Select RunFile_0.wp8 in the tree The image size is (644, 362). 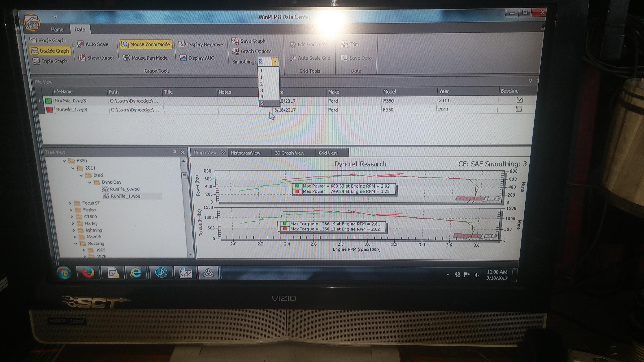coord(124,189)
